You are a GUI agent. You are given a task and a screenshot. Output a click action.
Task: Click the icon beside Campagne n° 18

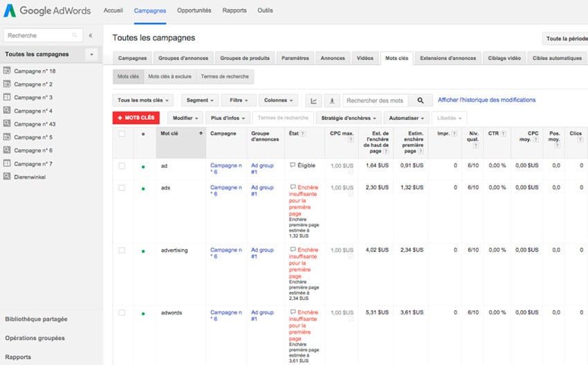click(7, 71)
